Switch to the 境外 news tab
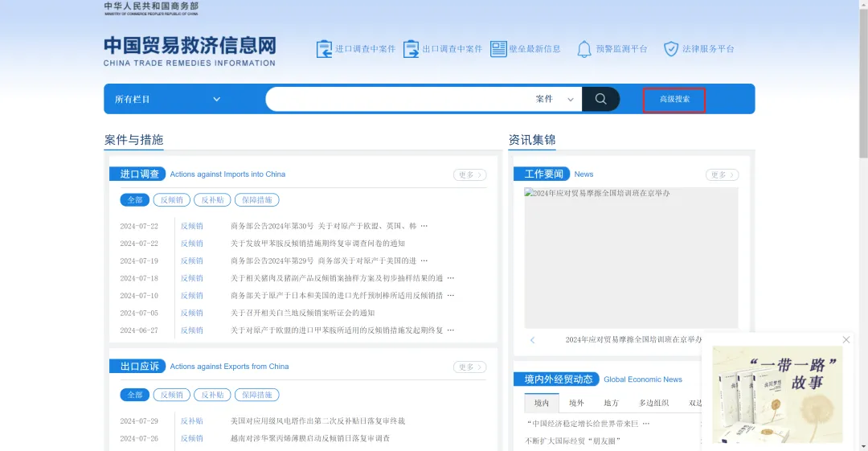Image resolution: width=868 pixels, height=451 pixels. tap(576, 403)
